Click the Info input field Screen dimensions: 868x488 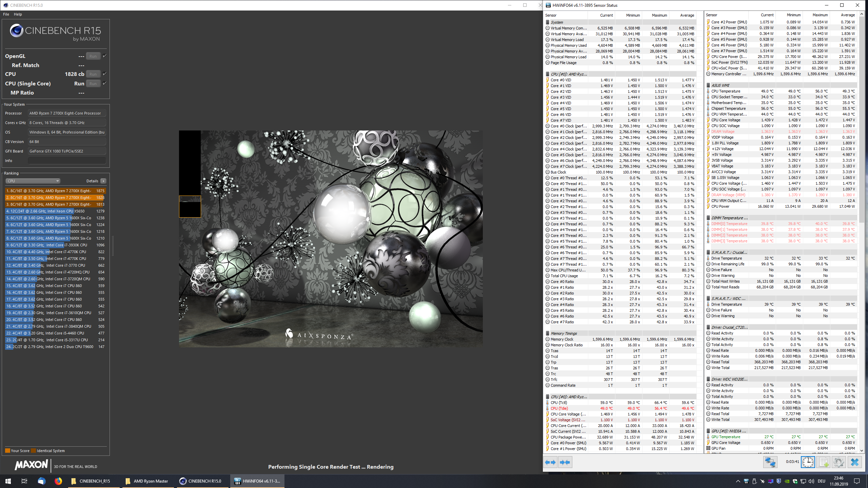click(67, 161)
